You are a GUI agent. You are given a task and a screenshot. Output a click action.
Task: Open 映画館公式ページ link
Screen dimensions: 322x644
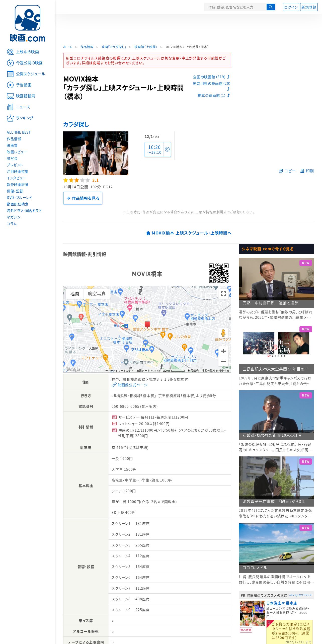coord(132,385)
